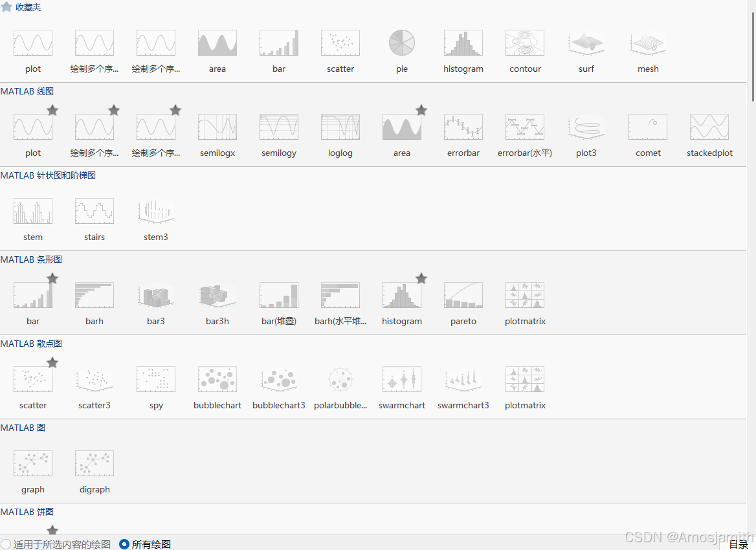Select histogram in the 收藏夹 favorites row
This screenshot has width=756, height=550.
coord(463,43)
